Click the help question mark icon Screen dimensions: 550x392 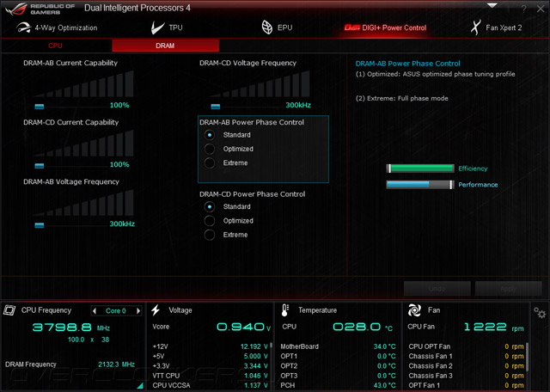pos(523,9)
